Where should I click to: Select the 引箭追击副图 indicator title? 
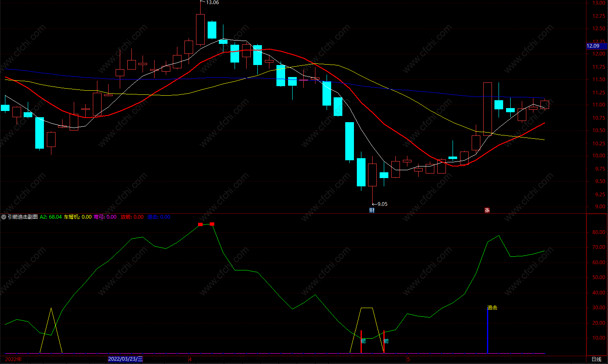[23, 217]
